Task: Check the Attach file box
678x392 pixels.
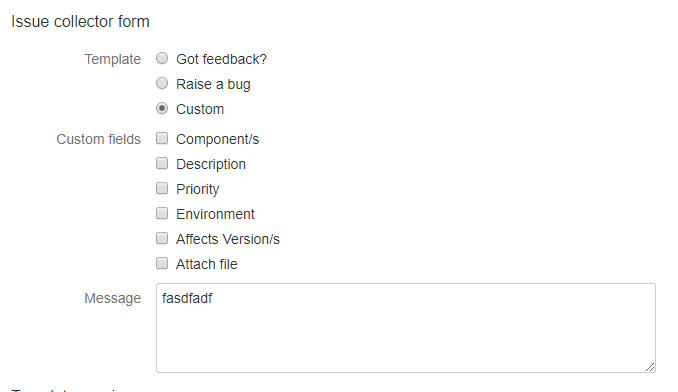Action: tap(162, 263)
